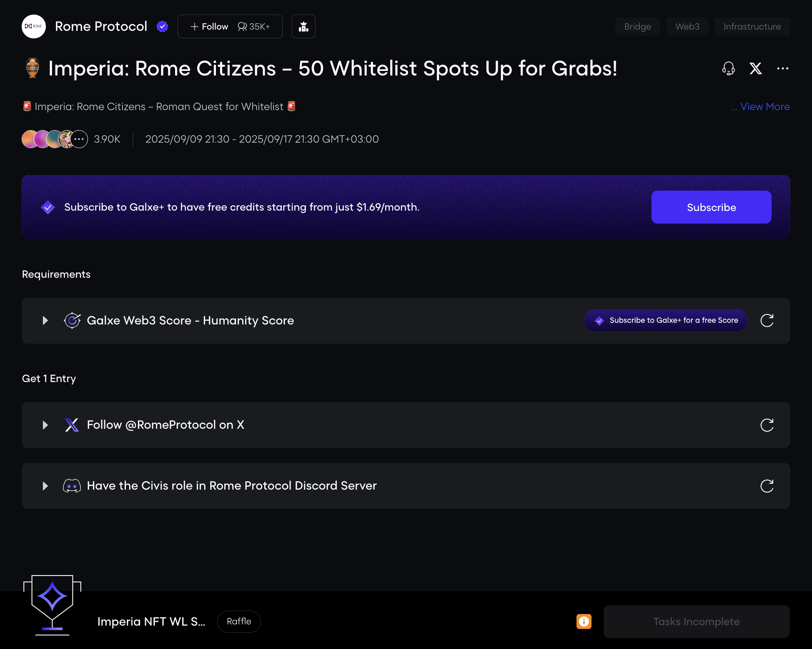Image resolution: width=812 pixels, height=649 pixels.
Task: Select the Web3 tag
Action: click(x=687, y=27)
